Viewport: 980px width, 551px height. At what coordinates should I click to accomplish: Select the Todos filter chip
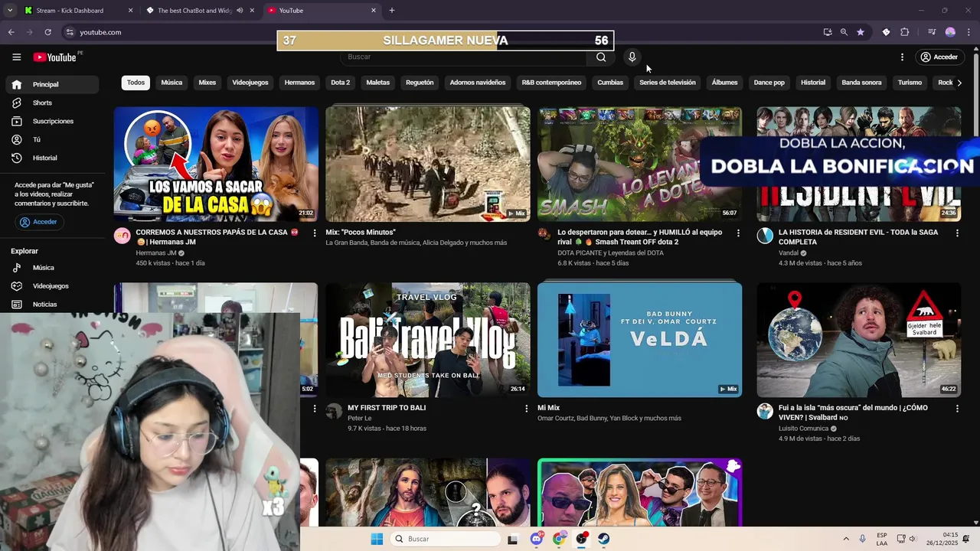tap(136, 83)
